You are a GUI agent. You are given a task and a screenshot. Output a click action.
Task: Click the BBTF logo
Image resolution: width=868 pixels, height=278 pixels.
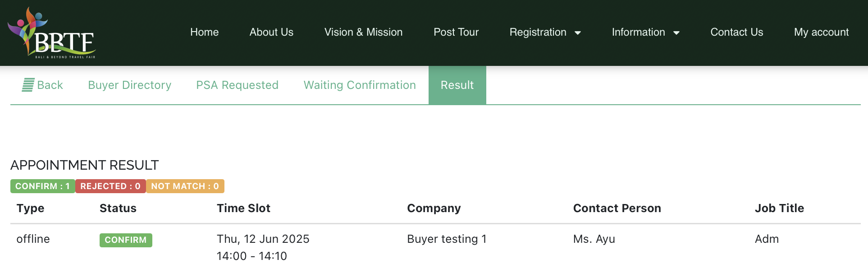[52, 33]
